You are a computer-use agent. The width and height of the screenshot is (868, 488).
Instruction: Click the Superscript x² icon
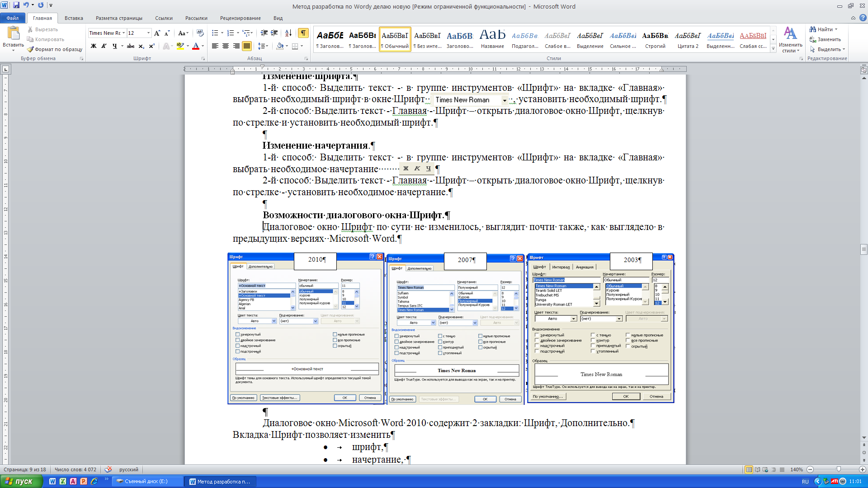(x=152, y=46)
